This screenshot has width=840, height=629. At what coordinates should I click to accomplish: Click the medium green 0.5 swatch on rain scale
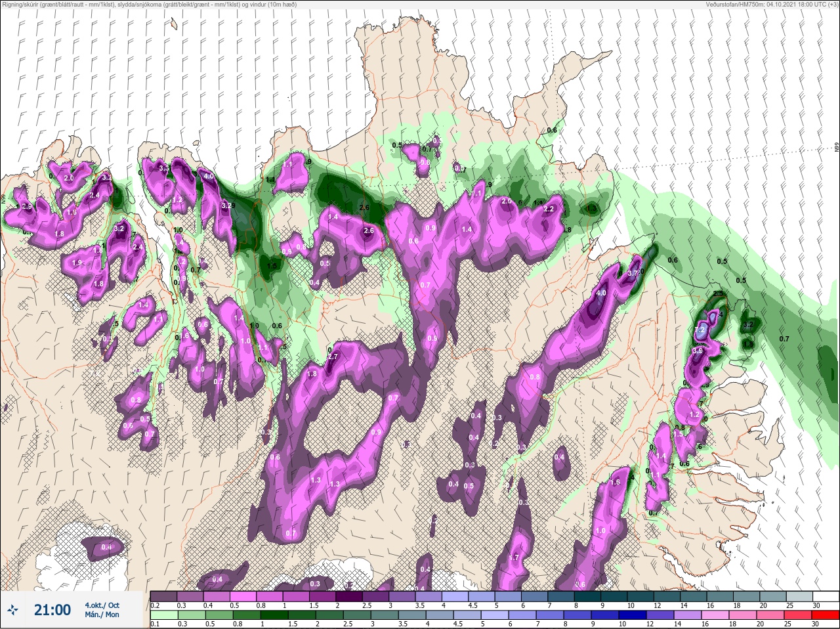tap(219, 615)
